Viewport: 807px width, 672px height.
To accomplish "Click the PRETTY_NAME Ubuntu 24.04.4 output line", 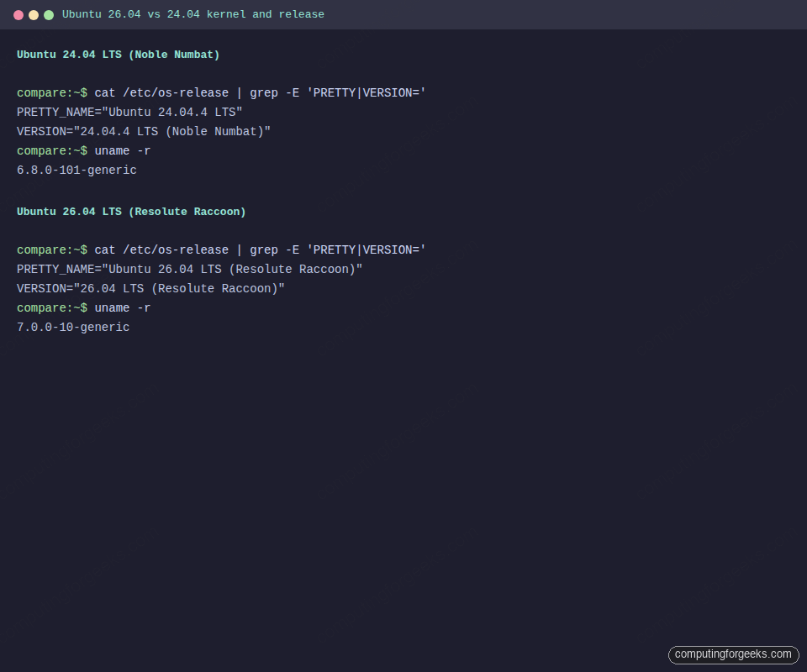I will point(129,112).
